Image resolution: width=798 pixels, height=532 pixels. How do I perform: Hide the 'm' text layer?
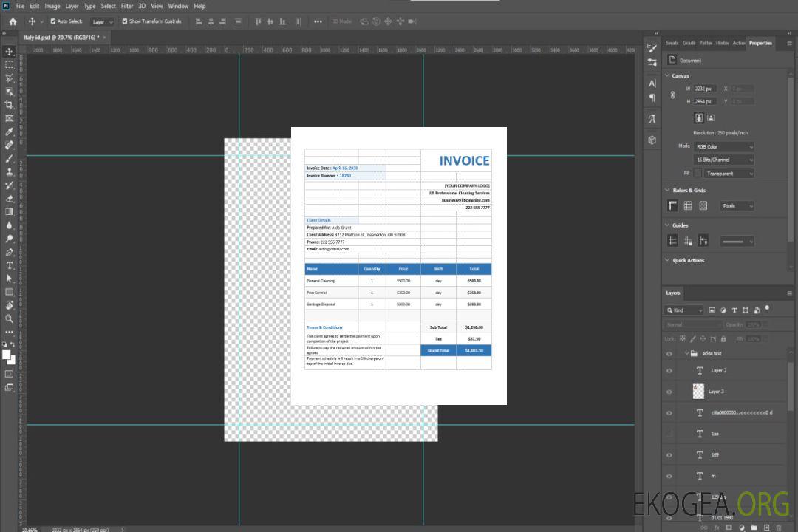[x=669, y=477]
